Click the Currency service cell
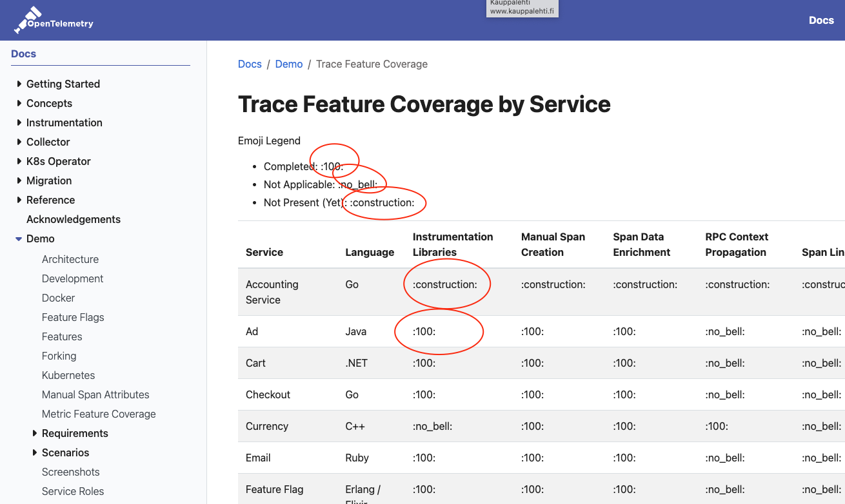845x504 pixels. [x=267, y=426]
